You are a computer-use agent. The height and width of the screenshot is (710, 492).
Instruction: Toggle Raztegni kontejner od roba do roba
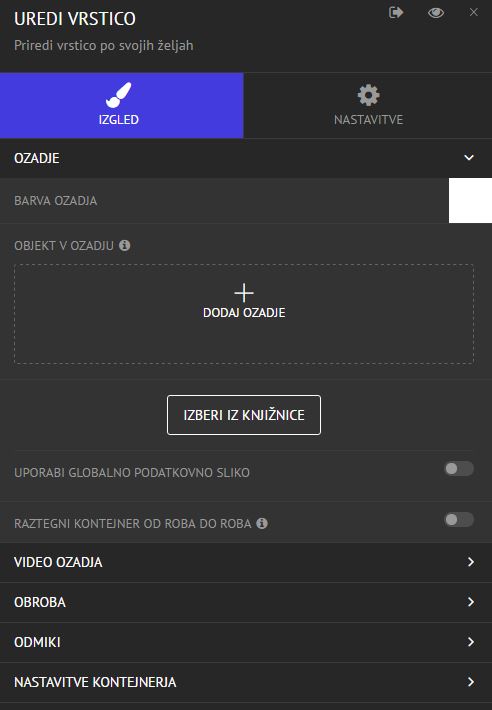tap(459, 519)
